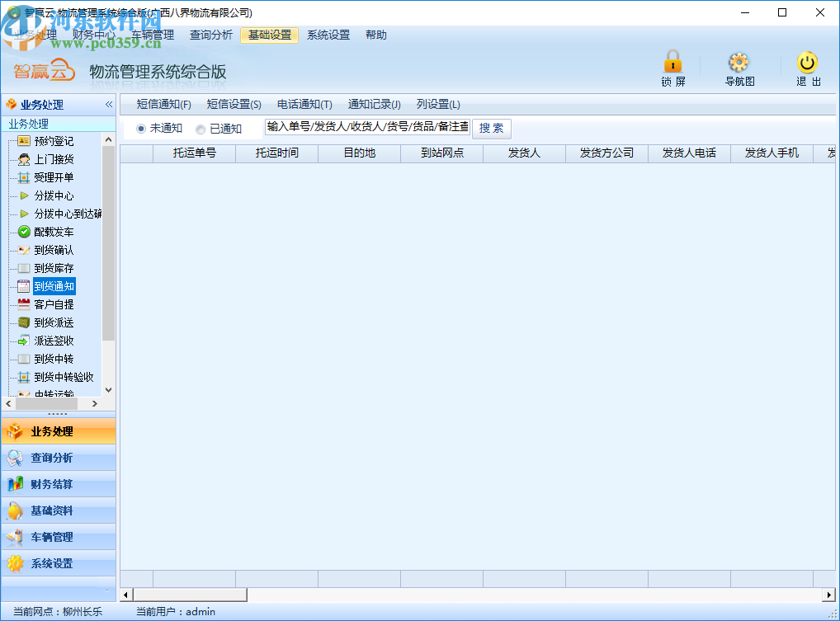Click the 到货派送 box icon
This screenshot has height=621, width=840.
[24, 322]
